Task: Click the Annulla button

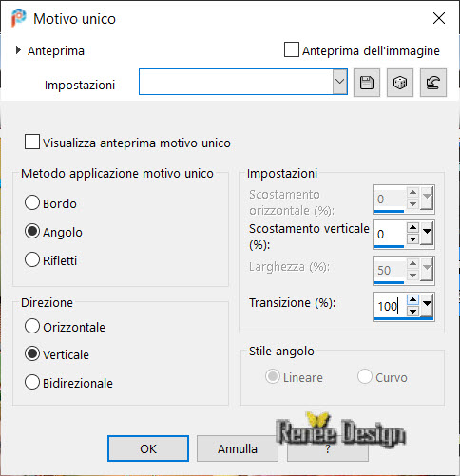Action: pyautogui.click(x=238, y=448)
